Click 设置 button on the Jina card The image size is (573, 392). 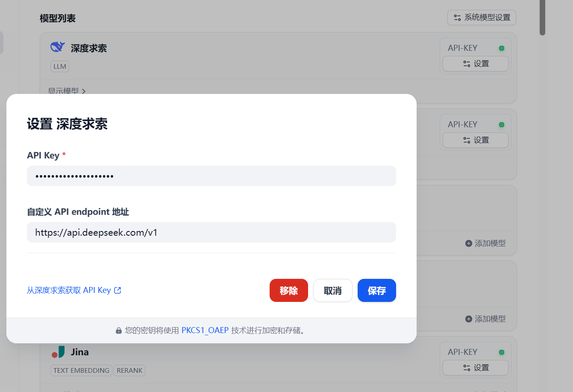475,368
